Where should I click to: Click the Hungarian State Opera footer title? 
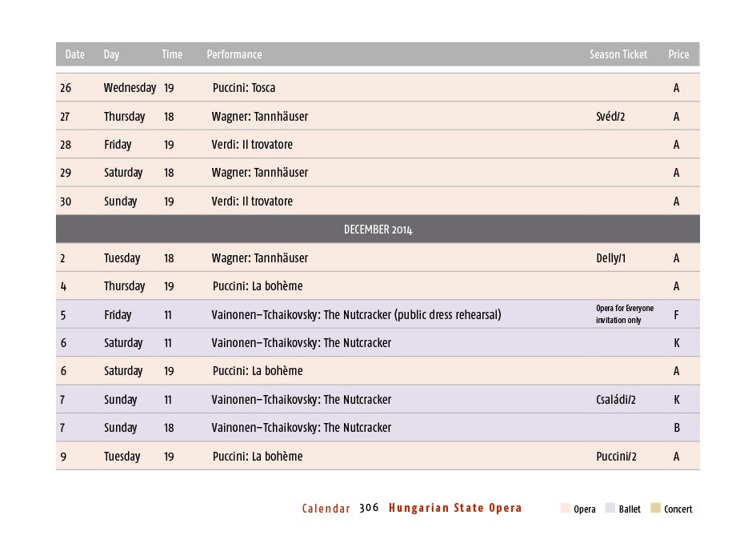[x=455, y=508]
